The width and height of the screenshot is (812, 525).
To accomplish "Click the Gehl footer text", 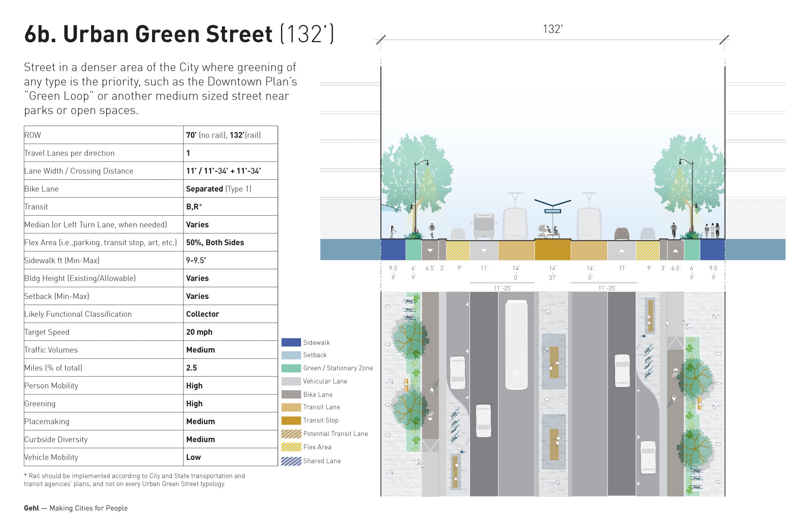I will click(76, 508).
